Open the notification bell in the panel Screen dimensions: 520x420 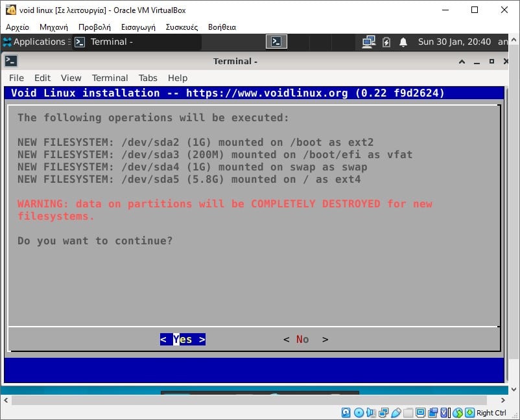point(404,41)
